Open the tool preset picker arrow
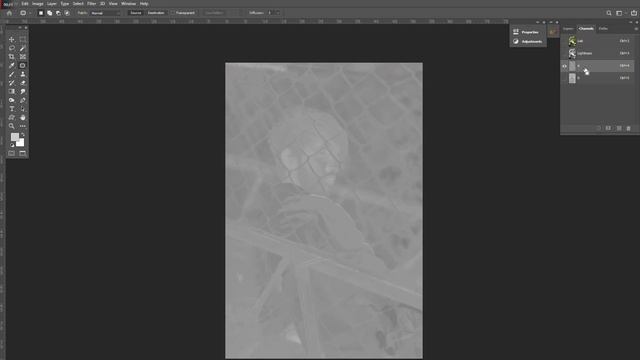The height and width of the screenshot is (360, 640). pyautogui.click(x=30, y=13)
